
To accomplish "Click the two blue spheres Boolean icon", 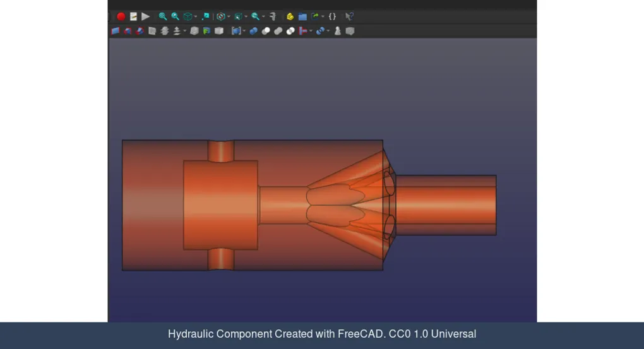I will click(253, 31).
